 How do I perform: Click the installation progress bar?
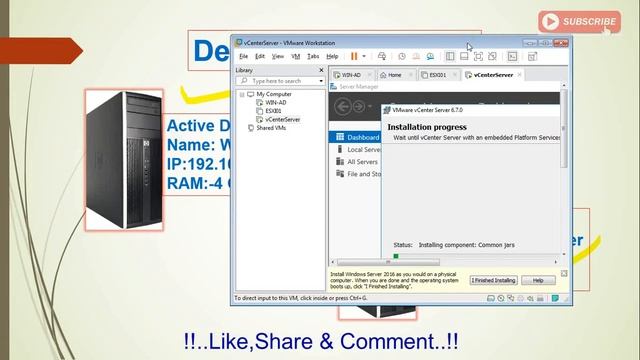476,256
